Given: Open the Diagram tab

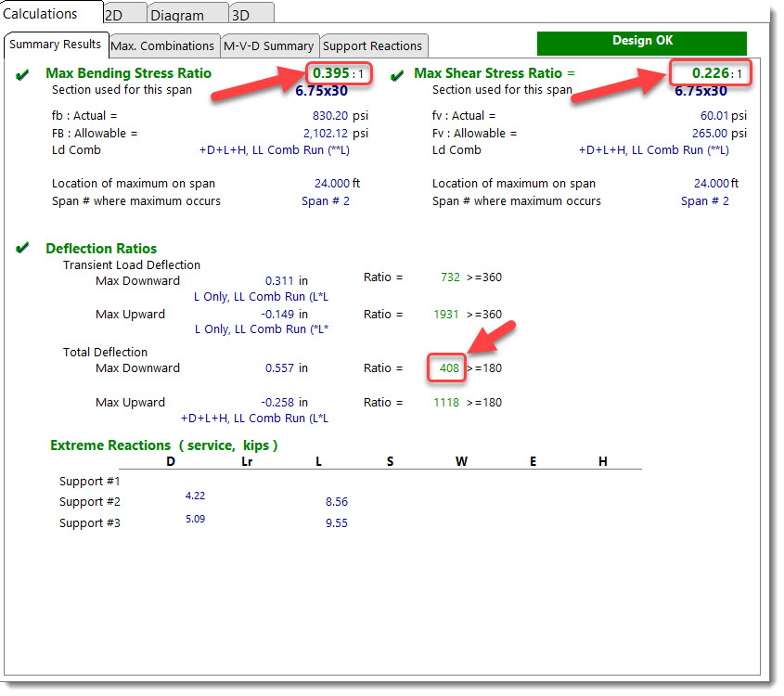Looking at the screenshot, I should pyautogui.click(x=177, y=15).
